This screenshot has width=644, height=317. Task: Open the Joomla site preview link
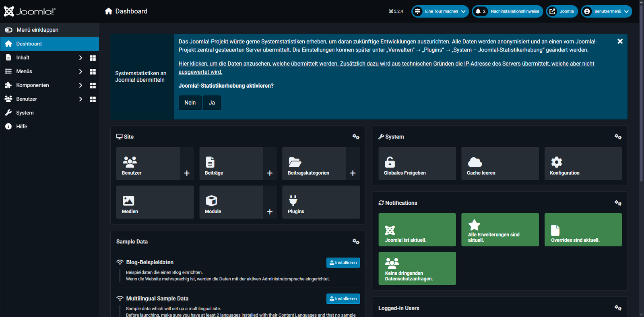pyautogui.click(x=562, y=11)
